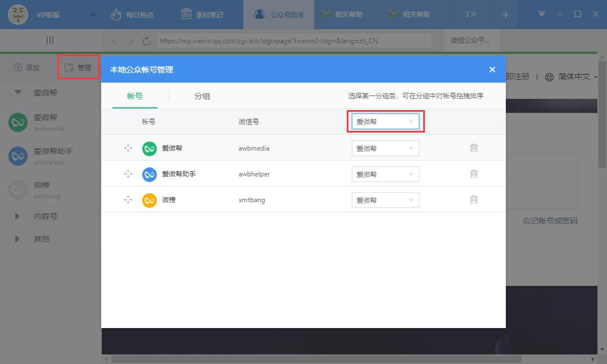Viewport: 607px width, 364px height.
Task: Click drag handle icon for 爱微帮
Action: (x=128, y=148)
